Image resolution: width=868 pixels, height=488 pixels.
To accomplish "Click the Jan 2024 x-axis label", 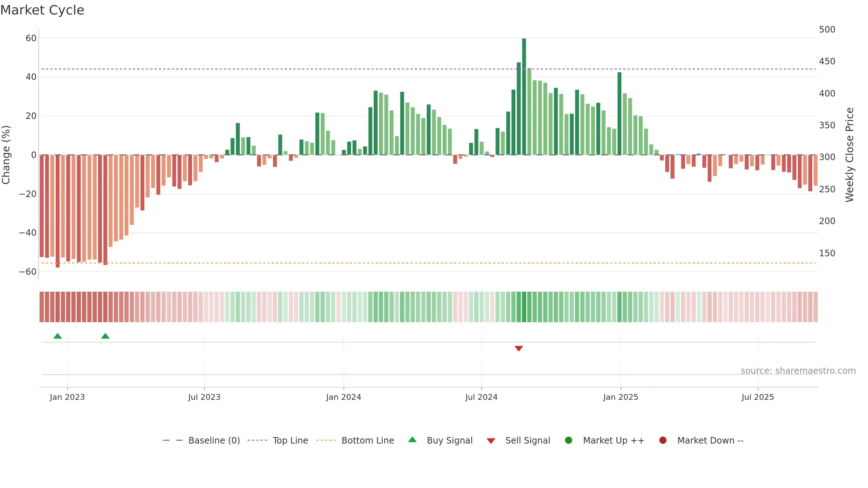I will click(344, 397).
